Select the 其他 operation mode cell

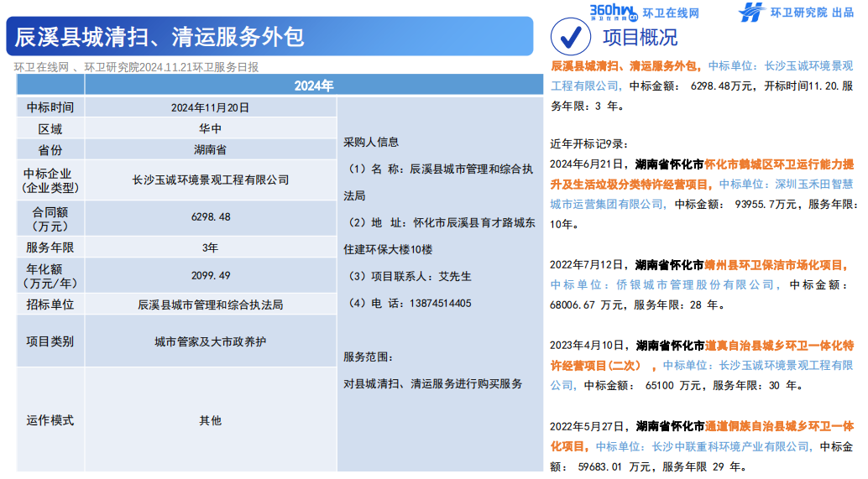(x=211, y=420)
